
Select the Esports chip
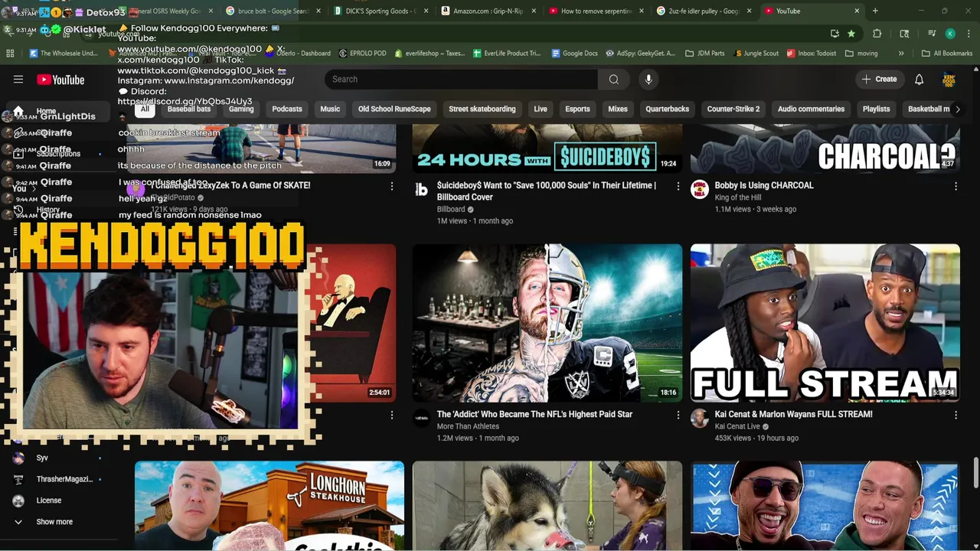click(577, 109)
